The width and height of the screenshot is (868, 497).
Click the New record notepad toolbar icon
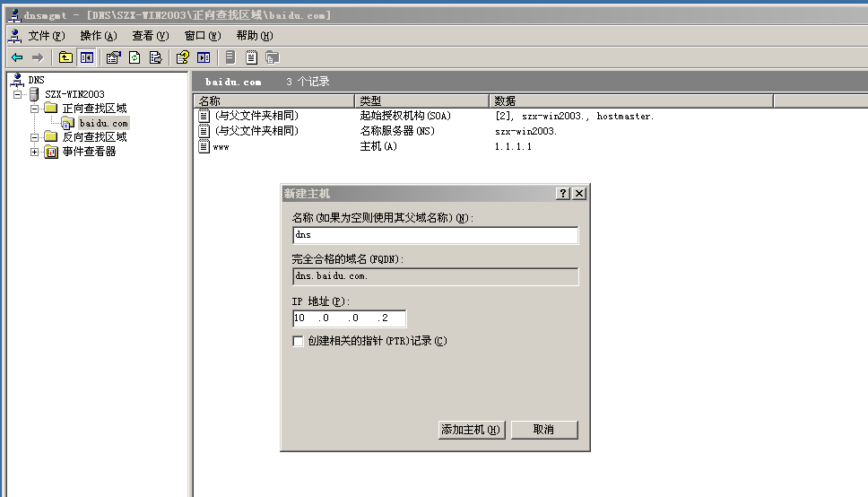coord(251,57)
